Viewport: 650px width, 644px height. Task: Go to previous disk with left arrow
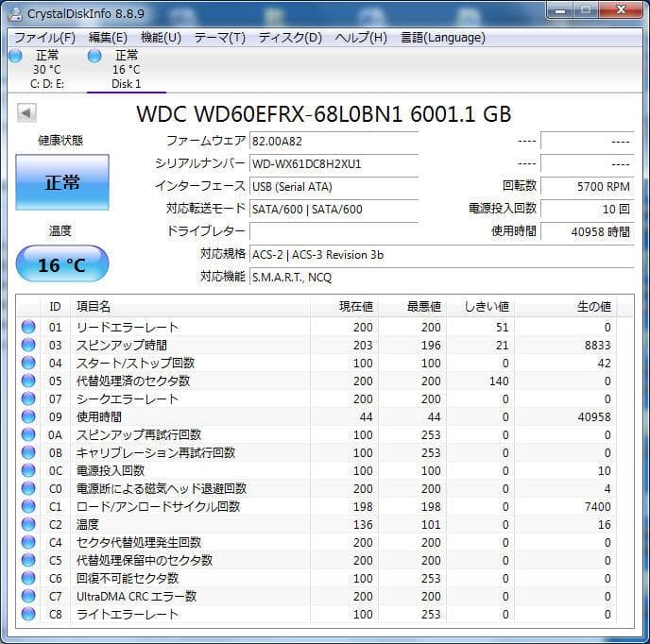[26, 112]
